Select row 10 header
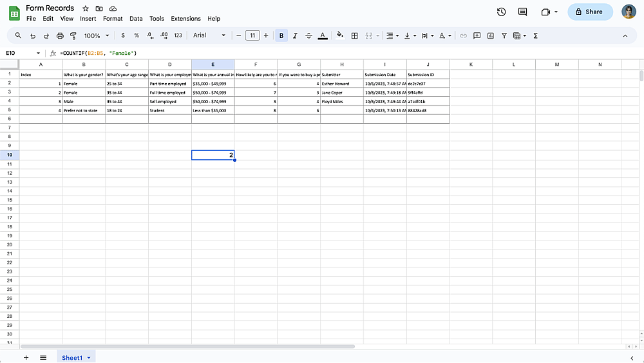The height and width of the screenshot is (363, 644). coord(10,155)
